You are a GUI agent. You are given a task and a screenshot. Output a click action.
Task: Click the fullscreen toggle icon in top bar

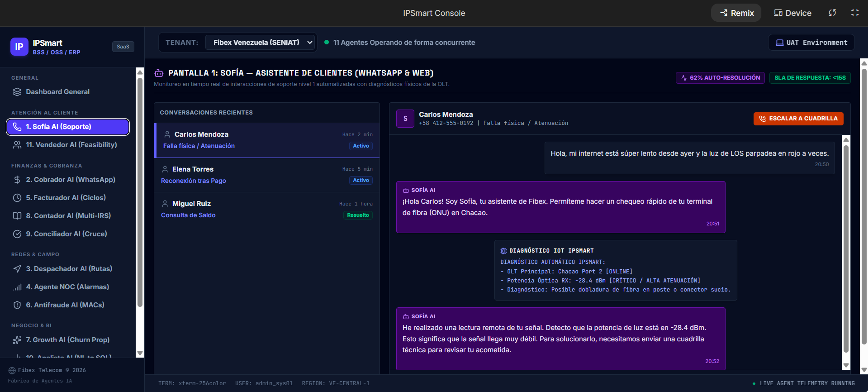pyautogui.click(x=855, y=13)
